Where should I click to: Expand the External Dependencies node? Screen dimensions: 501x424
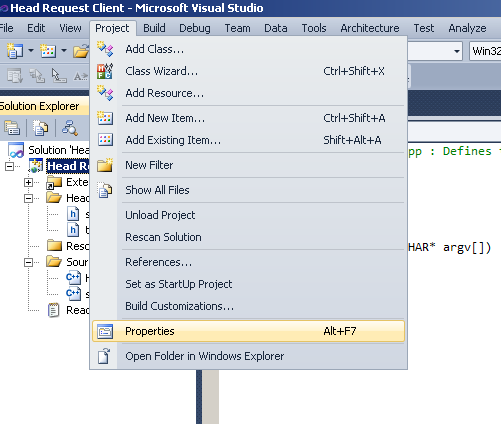pyautogui.click(x=29, y=182)
